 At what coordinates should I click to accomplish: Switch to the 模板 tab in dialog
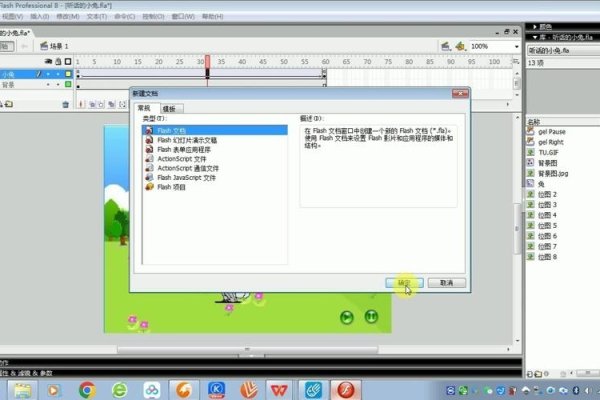point(170,109)
